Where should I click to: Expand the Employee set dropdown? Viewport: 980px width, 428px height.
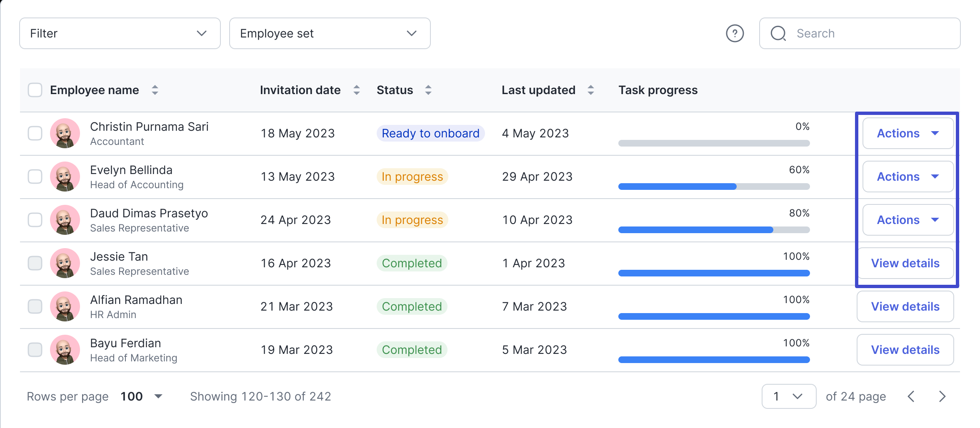click(330, 33)
